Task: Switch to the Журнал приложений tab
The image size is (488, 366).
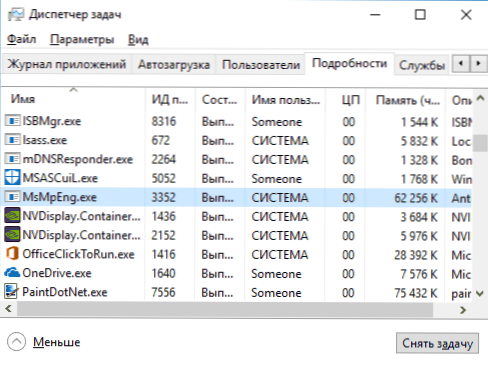Action: (67, 64)
